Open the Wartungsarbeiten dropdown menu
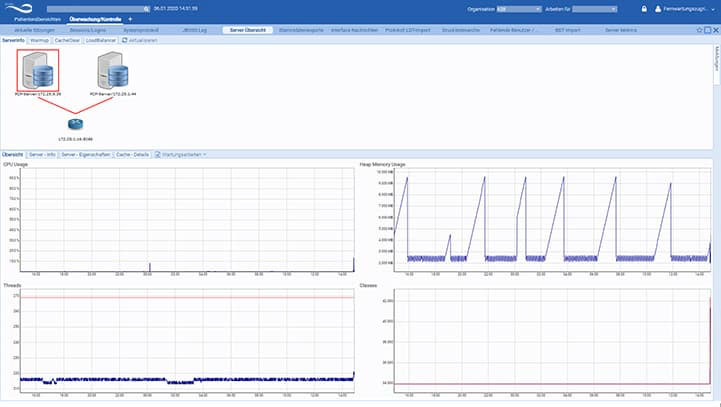The height and width of the screenshot is (407, 721). coord(182,155)
